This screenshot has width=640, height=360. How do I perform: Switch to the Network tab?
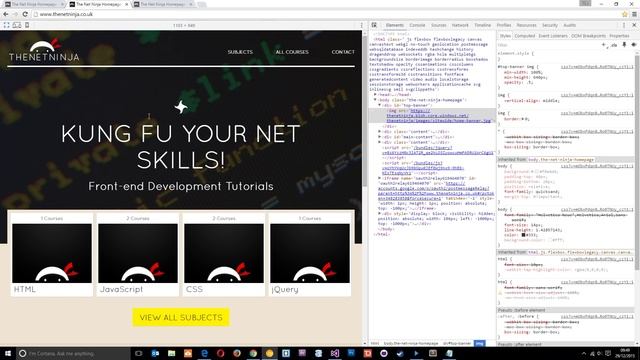coord(460,25)
